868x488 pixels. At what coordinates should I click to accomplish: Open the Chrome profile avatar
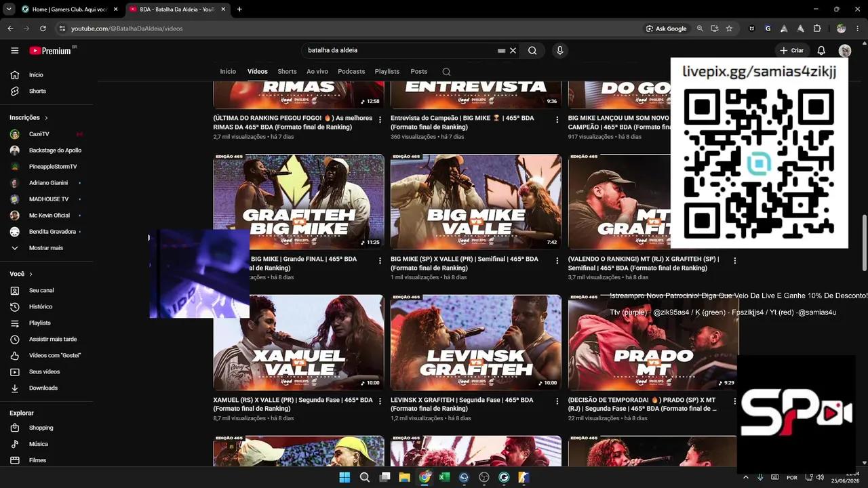841,28
